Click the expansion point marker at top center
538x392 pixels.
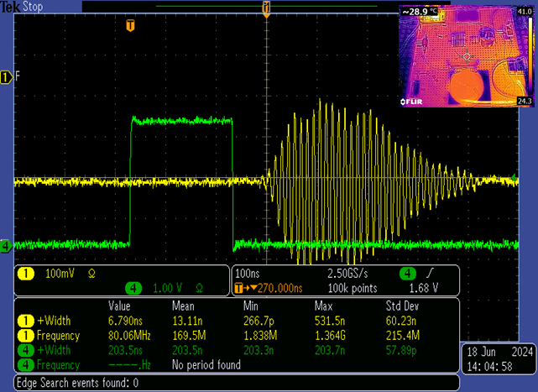coord(266,8)
